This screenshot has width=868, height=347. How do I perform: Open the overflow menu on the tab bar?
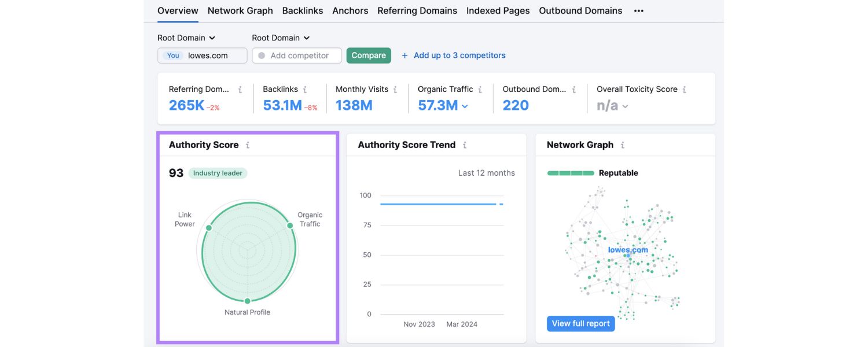pos(638,10)
